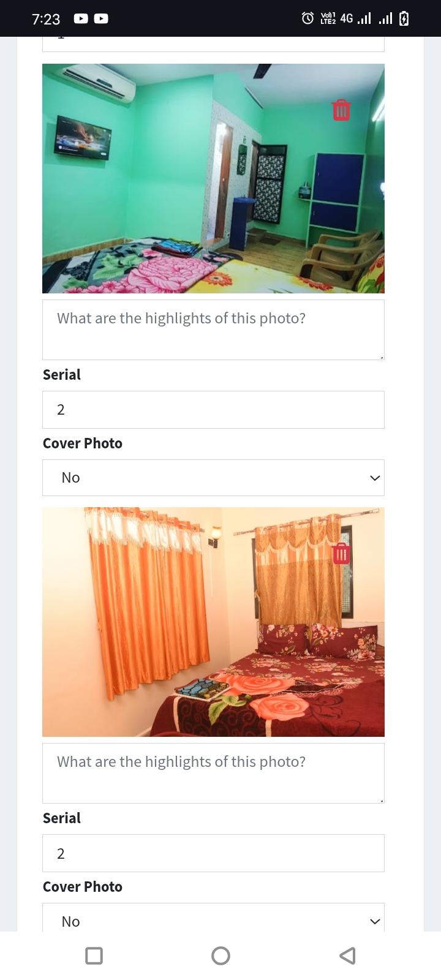
Task: Tap the first YouTube notification icon
Action: 81,18
